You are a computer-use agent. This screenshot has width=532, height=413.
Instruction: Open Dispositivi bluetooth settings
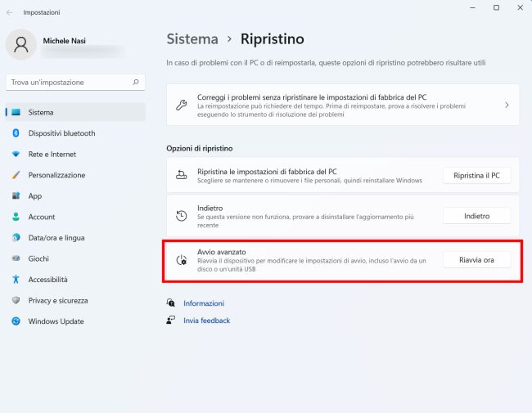75,133
